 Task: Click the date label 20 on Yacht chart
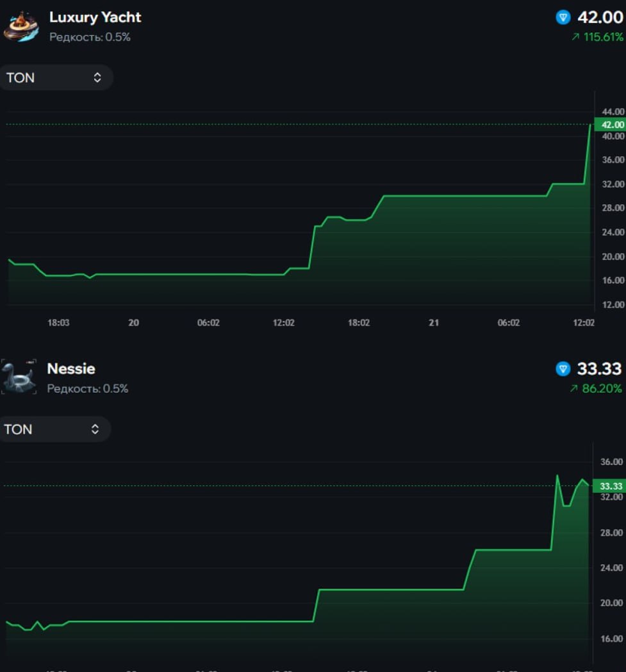tap(133, 323)
